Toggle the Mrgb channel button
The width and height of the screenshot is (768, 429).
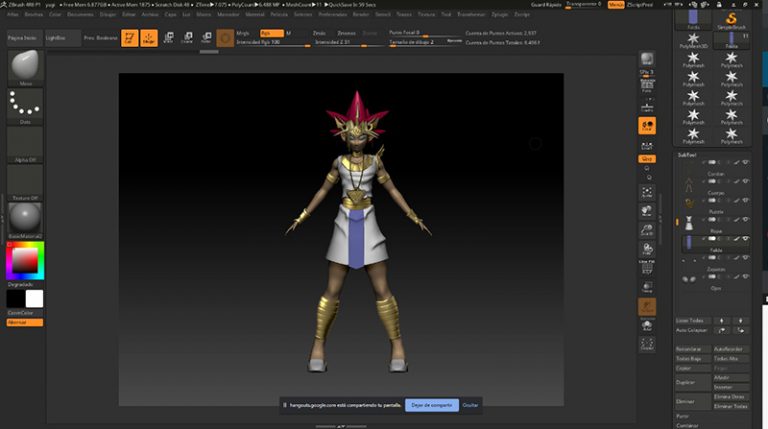(x=243, y=33)
